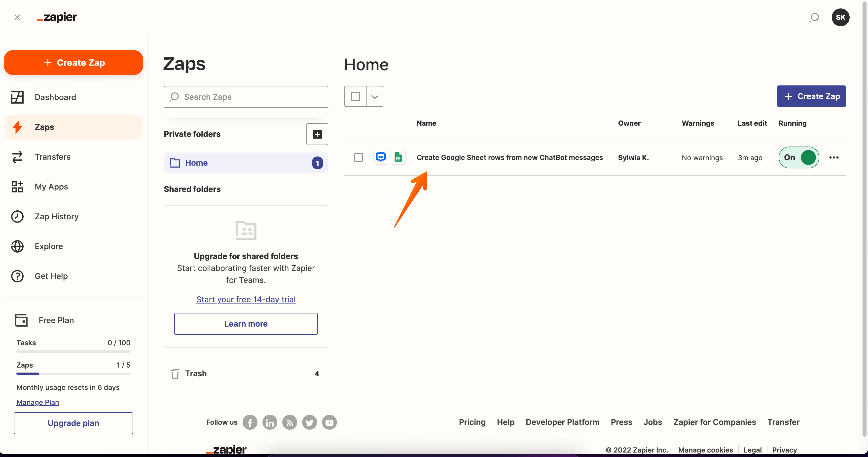This screenshot has width=868, height=457.
Task: Click the Learn more button
Action: point(246,324)
